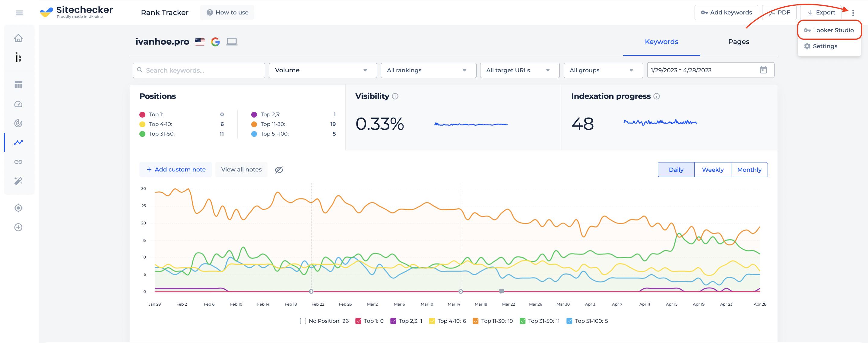Open the hamburger navigation menu
This screenshot has height=343, width=868.
(x=19, y=13)
